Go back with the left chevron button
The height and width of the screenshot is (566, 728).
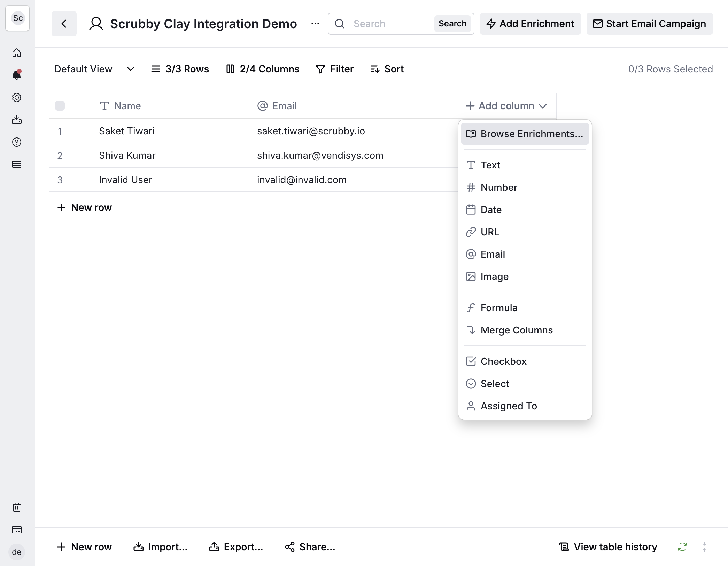(x=64, y=24)
